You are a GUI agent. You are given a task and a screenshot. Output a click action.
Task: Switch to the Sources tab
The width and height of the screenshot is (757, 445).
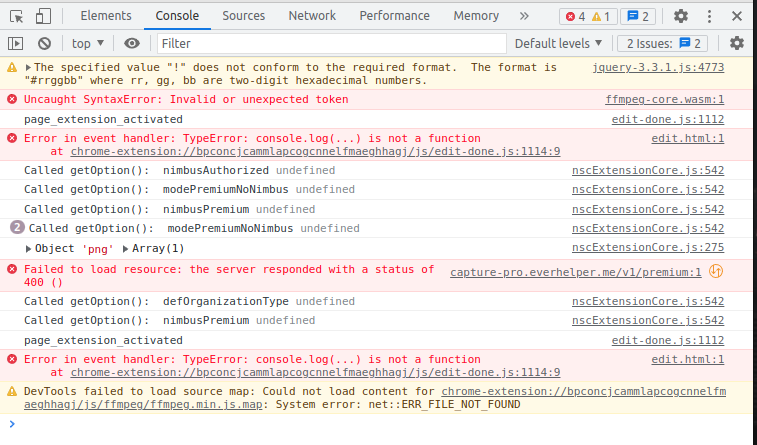243,16
